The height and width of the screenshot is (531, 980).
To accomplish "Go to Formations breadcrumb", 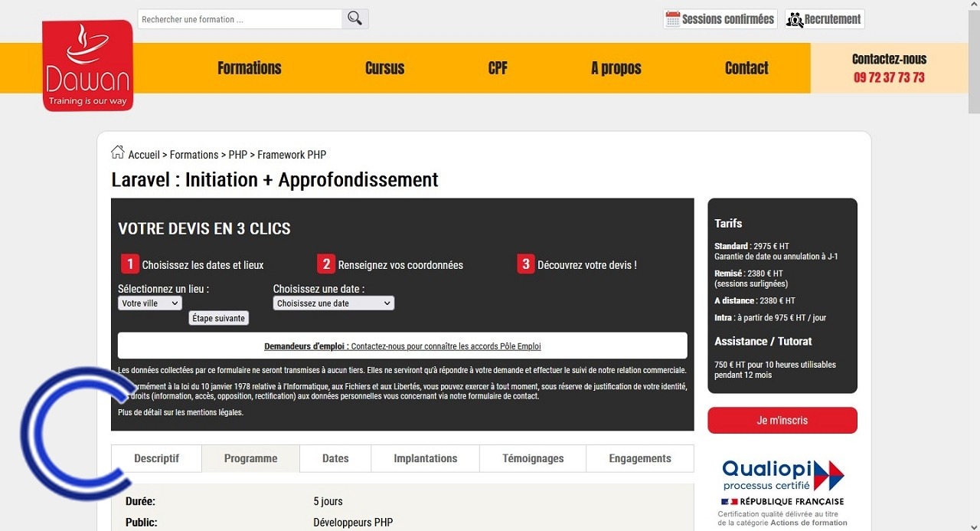I will [x=194, y=155].
